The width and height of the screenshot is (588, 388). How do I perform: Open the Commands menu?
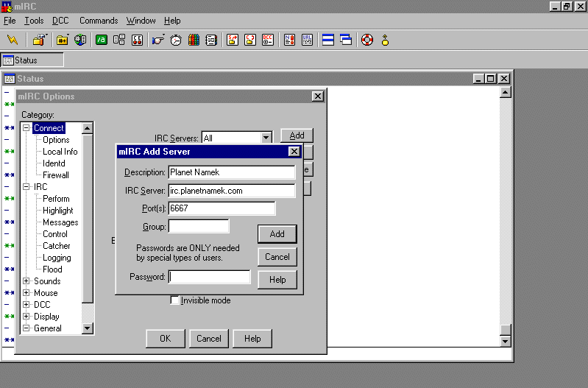(99, 21)
